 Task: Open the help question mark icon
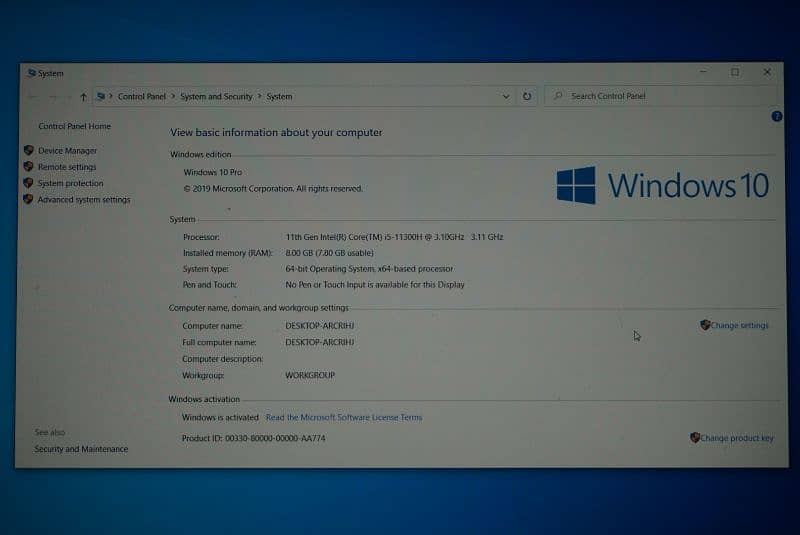tap(777, 116)
